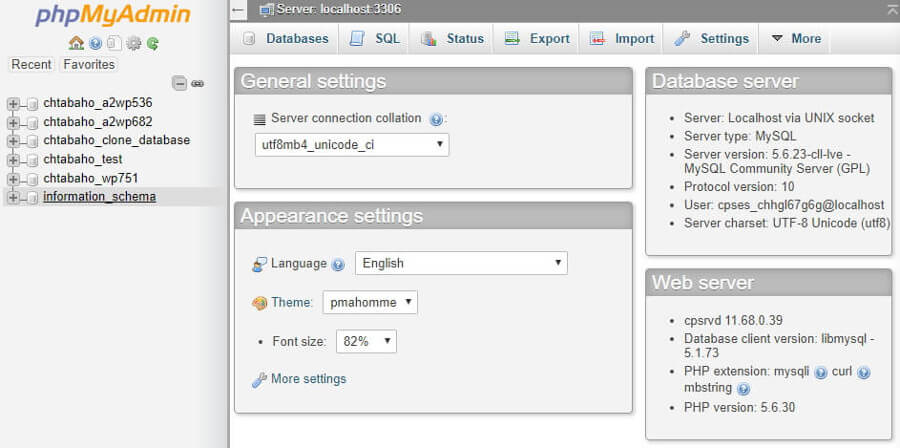Viewport: 900px width, 448px height.
Task: Click the Home icon in the sidebar
Action: [x=76, y=43]
